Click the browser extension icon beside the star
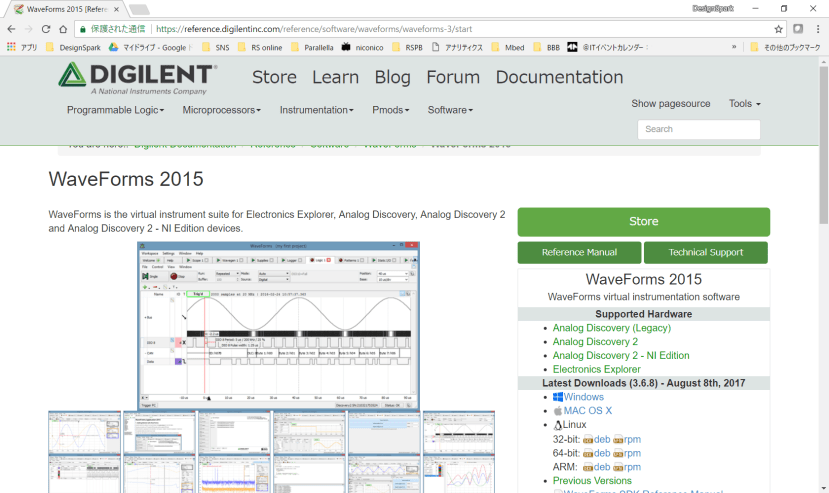 pyautogui.click(x=798, y=29)
